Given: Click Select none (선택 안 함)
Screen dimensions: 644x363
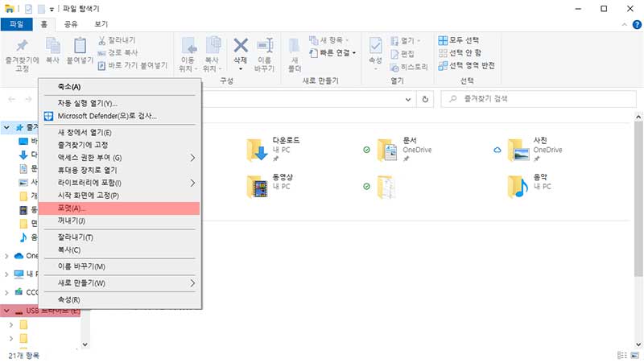Looking at the screenshot, I should point(460,53).
